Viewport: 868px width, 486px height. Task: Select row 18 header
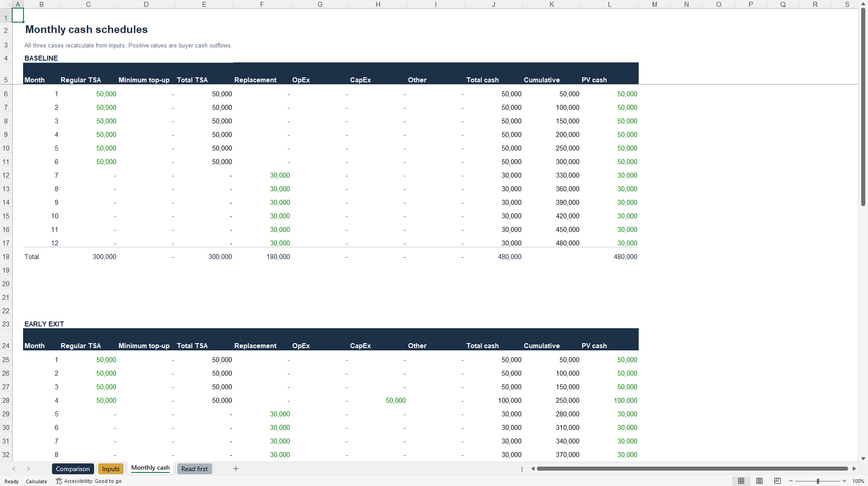(x=6, y=257)
